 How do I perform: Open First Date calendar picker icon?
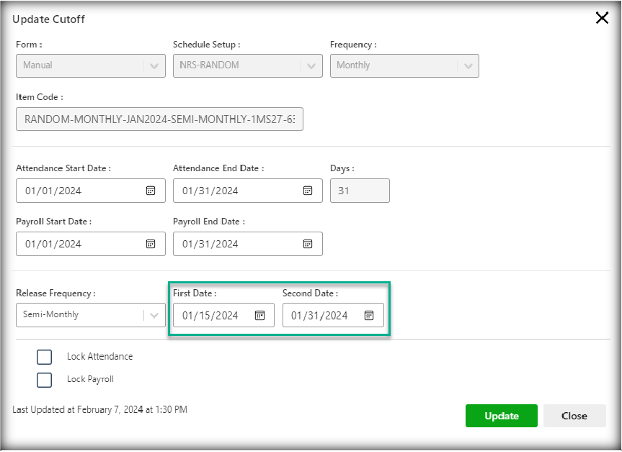tap(259, 315)
